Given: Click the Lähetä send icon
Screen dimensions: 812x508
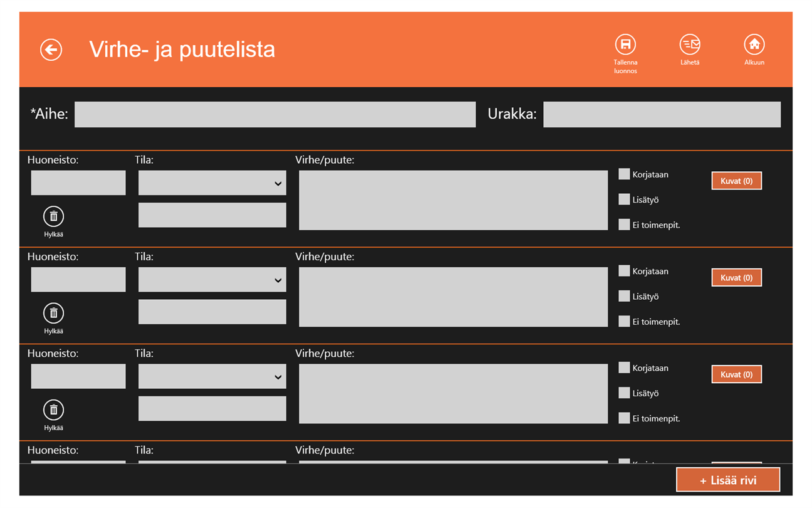Looking at the screenshot, I should click(690, 45).
